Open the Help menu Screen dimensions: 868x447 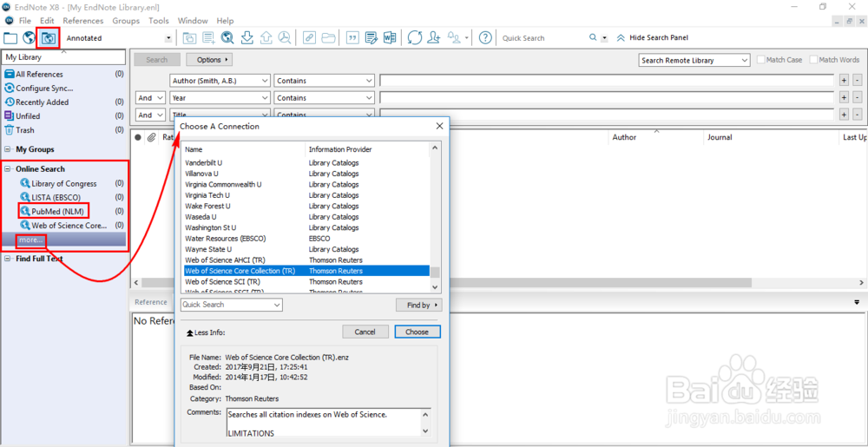226,21
